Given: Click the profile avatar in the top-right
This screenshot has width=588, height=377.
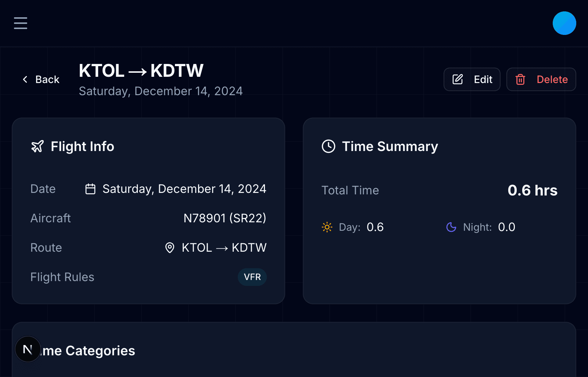Looking at the screenshot, I should pos(564,23).
